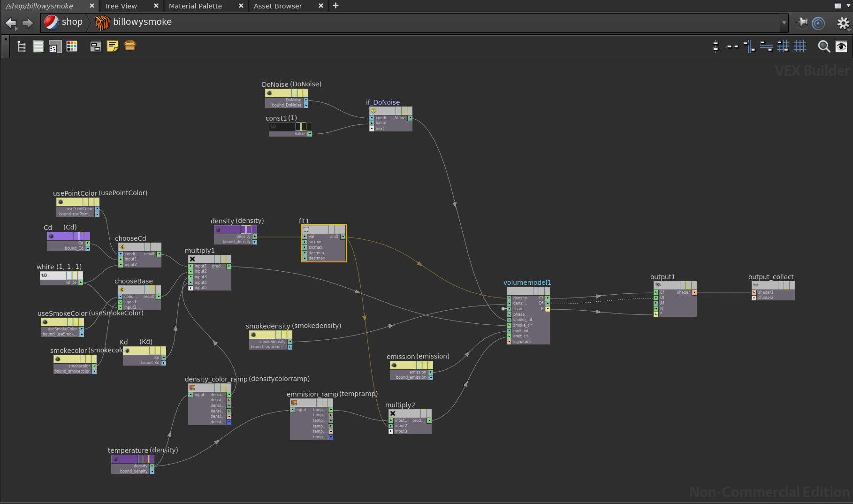Switch to tree list view icon
Screen dimensions: 853x504
(x=22, y=46)
